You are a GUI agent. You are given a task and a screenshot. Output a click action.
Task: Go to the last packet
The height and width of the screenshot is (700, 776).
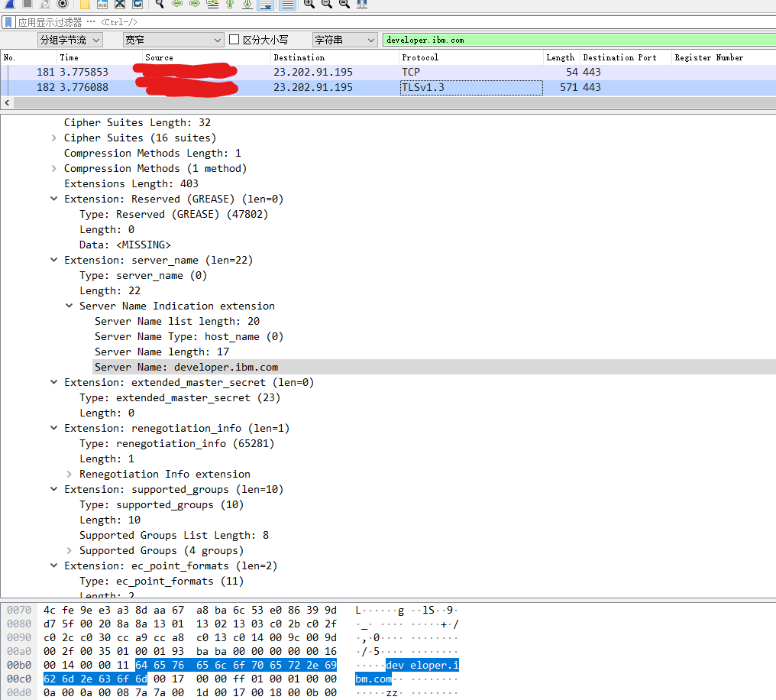(247, 4)
